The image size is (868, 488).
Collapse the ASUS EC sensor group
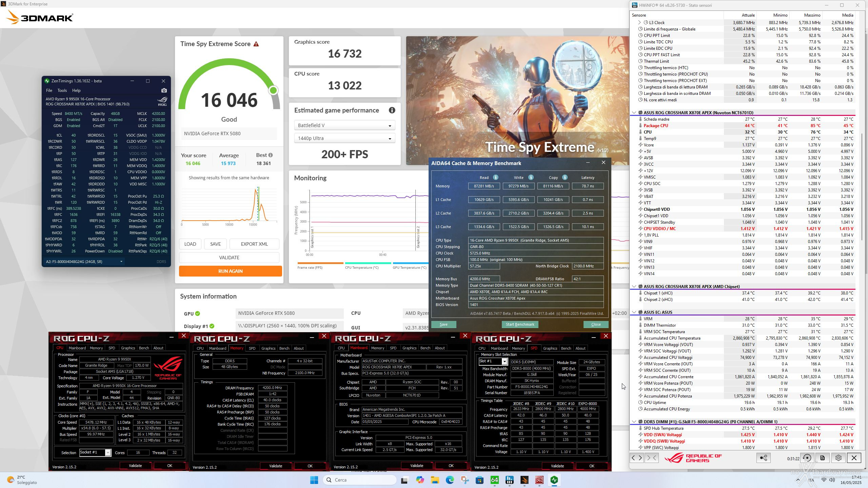point(634,312)
